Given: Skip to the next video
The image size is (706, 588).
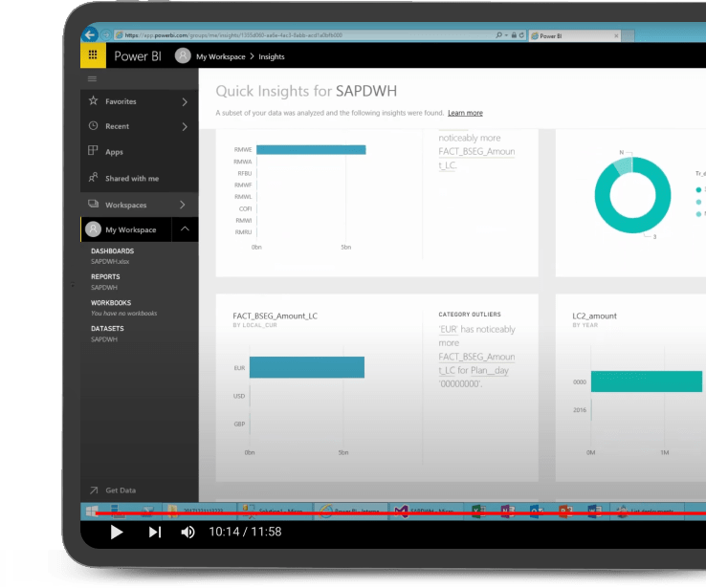Looking at the screenshot, I should [x=155, y=533].
